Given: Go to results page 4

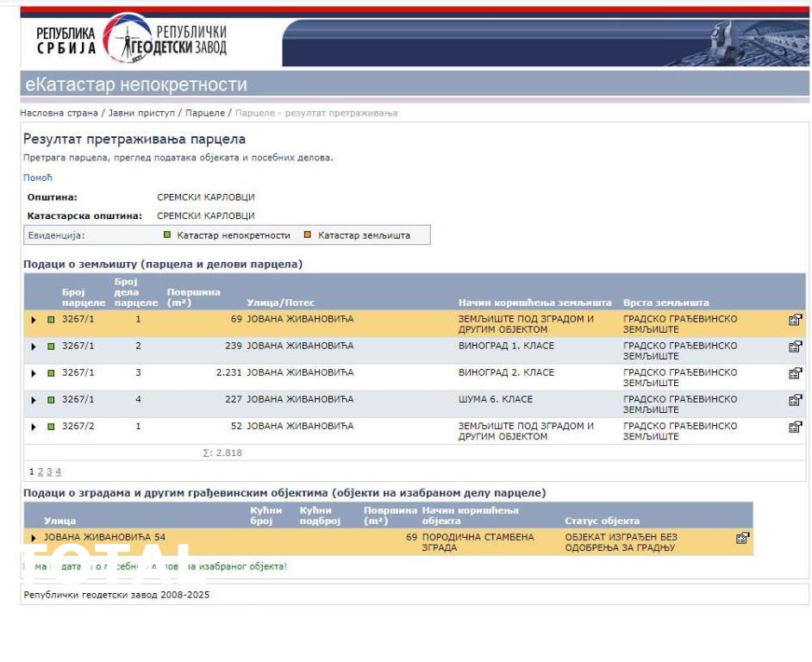Looking at the screenshot, I should tap(58, 472).
